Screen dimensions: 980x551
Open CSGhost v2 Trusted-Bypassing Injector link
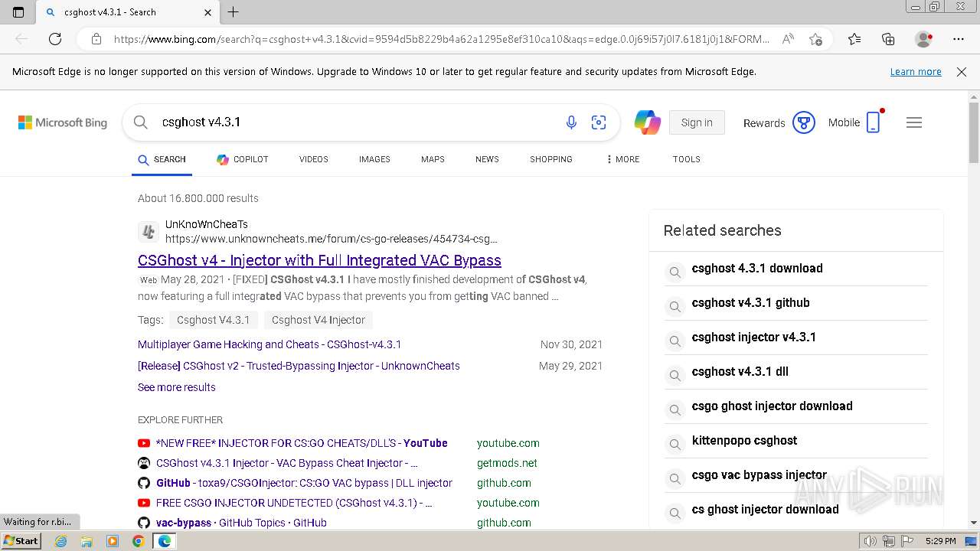point(299,366)
